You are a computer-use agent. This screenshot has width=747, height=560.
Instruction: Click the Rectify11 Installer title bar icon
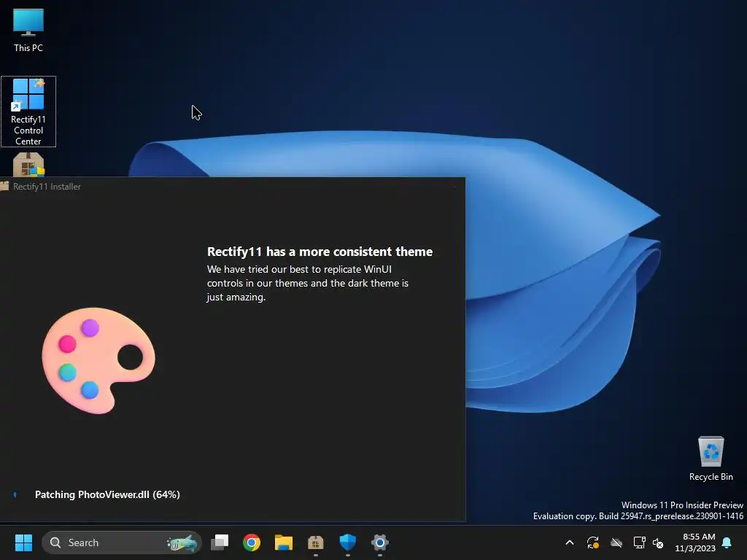click(5, 186)
